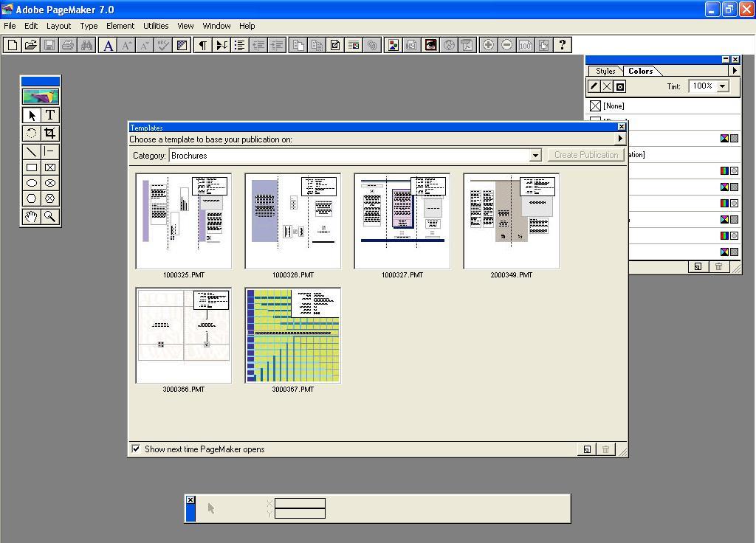Click the X position field in Control palette
The image size is (756, 543).
[x=300, y=503]
